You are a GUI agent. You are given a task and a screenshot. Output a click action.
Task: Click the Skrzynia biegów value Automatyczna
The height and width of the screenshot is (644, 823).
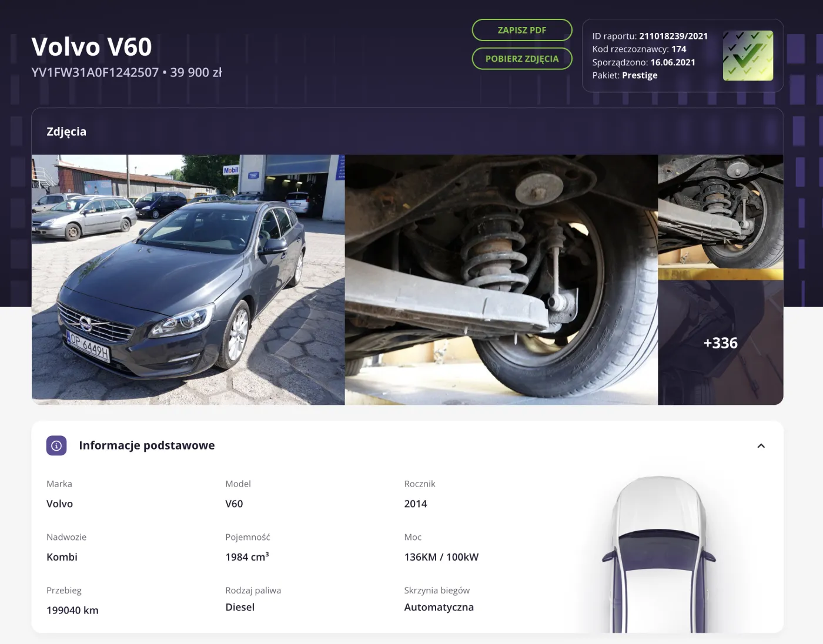[439, 608]
